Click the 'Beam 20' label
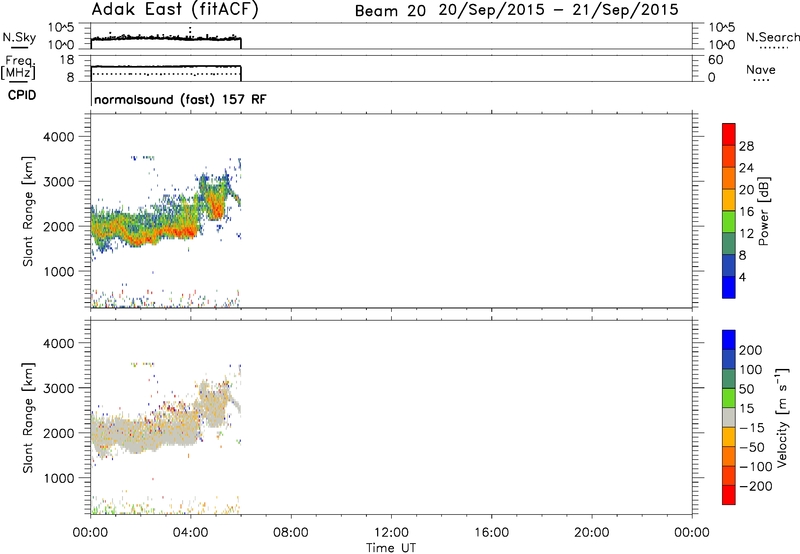The height and width of the screenshot is (554, 800). point(390,11)
